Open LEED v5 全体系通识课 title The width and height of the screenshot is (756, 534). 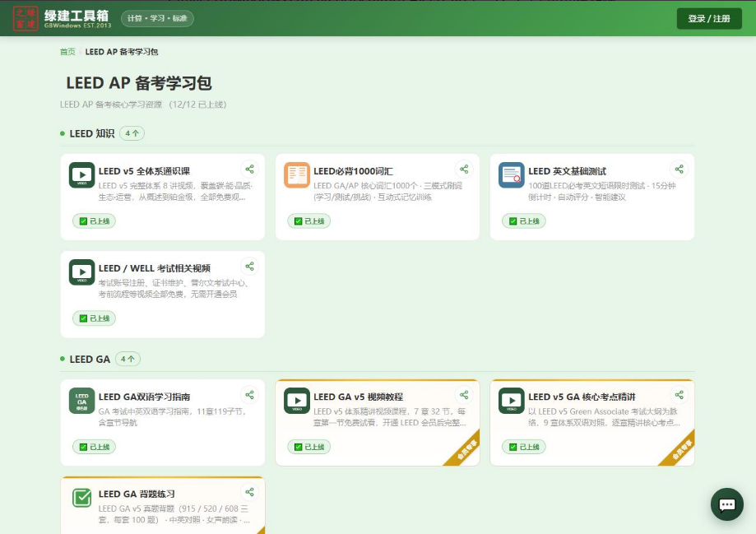[x=144, y=171]
